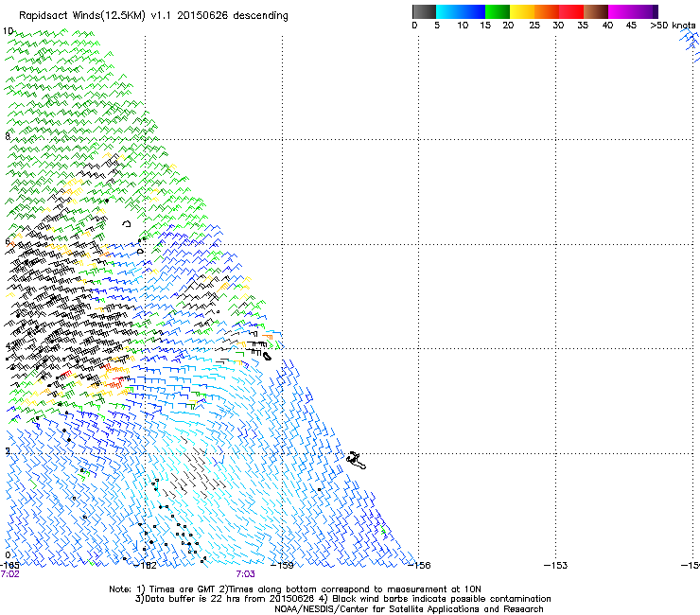Screen dimensions: 700x615
Task: Click the latitude 8 axis label
Action: click(8, 136)
